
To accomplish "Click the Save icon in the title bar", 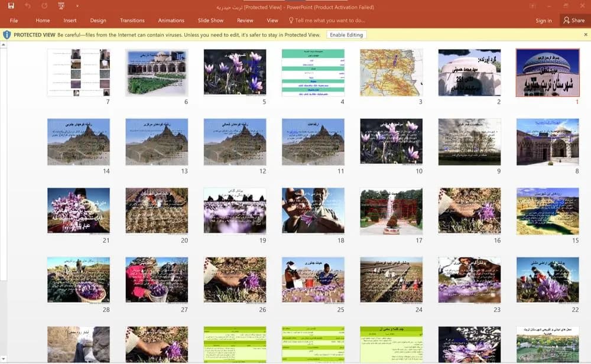I will 11,6.
